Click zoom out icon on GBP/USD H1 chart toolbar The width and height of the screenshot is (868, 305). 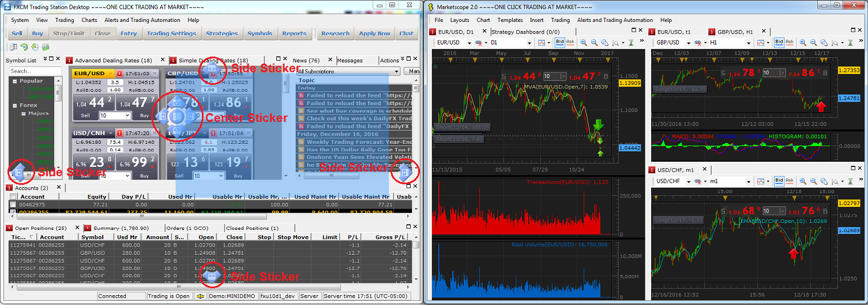click(814, 43)
